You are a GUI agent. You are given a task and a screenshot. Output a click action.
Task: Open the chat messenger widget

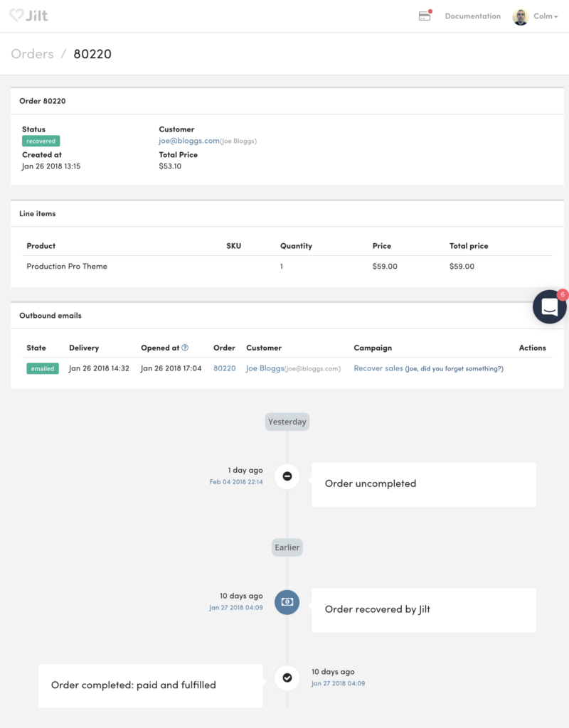[x=550, y=306]
